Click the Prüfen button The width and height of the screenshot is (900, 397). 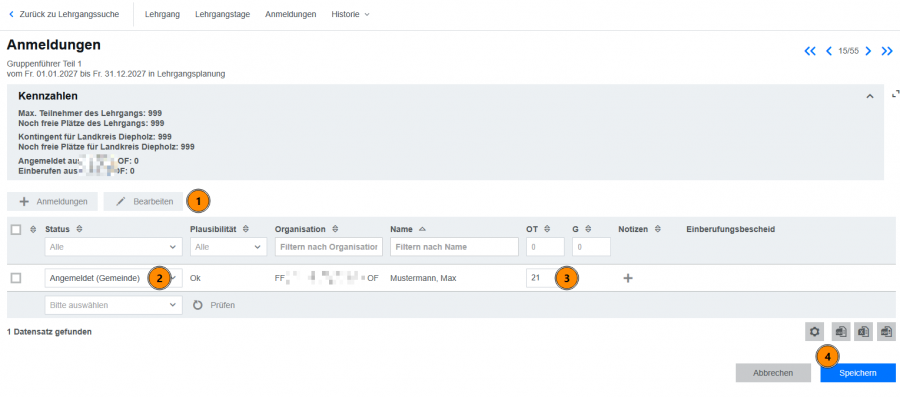(x=214, y=305)
